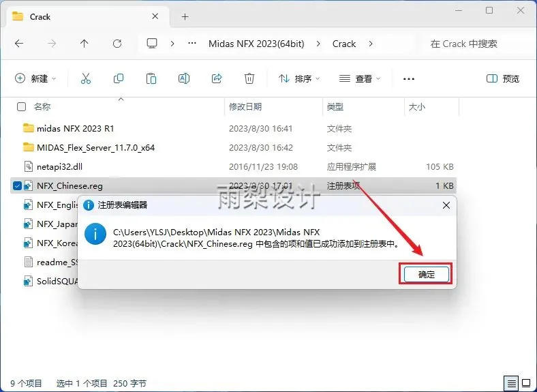Select the NFX_Japanese reg file
This screenshot has height=392, width=537.
pyautogui.click(x=57, y=224)
